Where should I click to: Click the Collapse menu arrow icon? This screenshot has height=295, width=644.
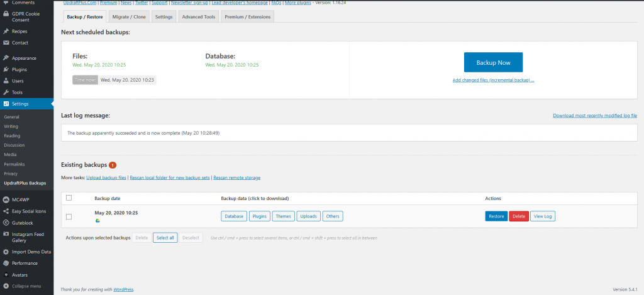pyautogui.click(x=6, y=286)
